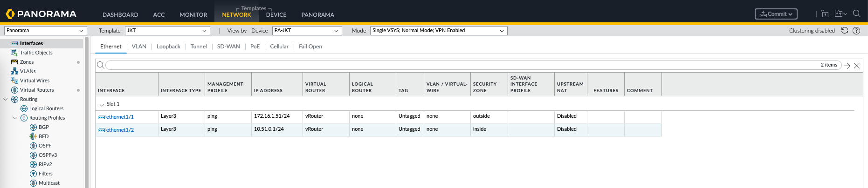Collapse the Slot 1 group
Screen dimensions: 868x188
click(102, 104)
